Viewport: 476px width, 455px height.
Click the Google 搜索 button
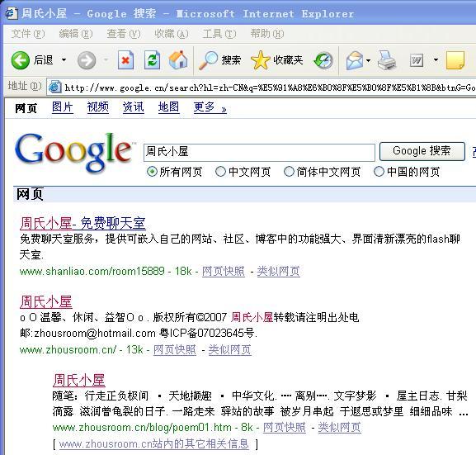[x=422, y=151]
